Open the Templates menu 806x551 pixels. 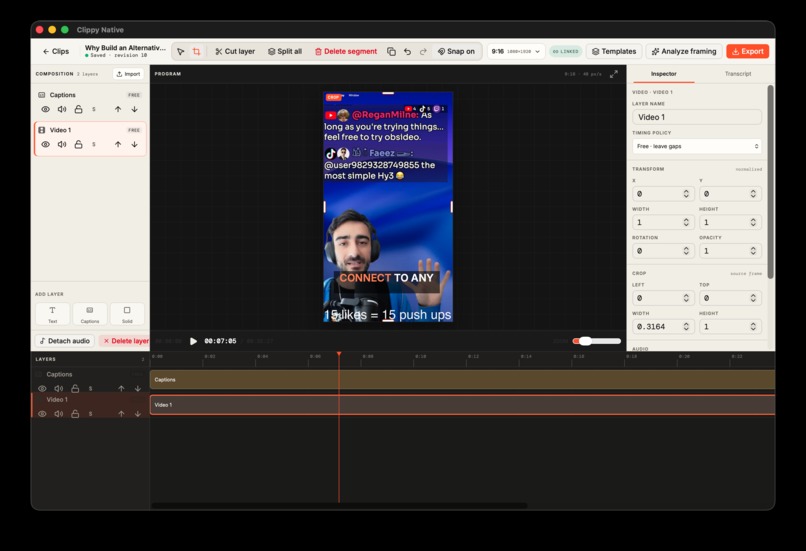614,51
